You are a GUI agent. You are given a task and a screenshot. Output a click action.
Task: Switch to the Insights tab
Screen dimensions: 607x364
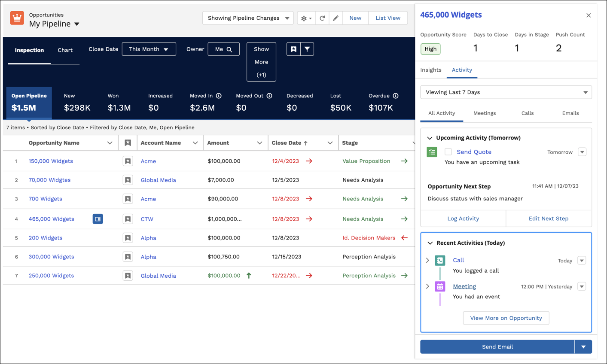point(430,70)
